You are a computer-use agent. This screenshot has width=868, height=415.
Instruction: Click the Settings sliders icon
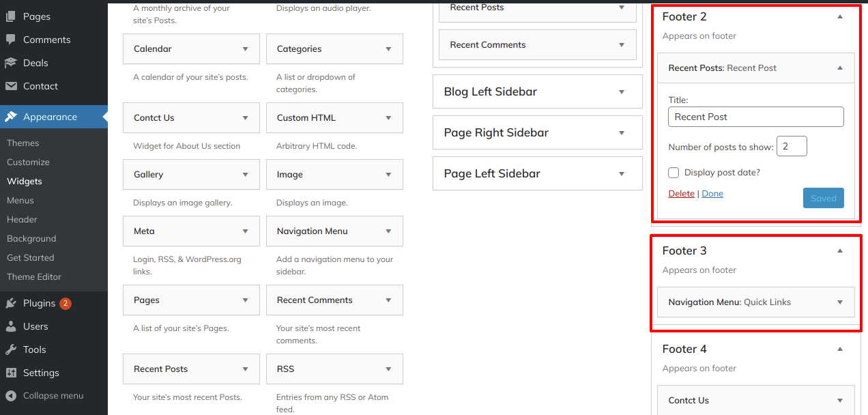(11, 373)
